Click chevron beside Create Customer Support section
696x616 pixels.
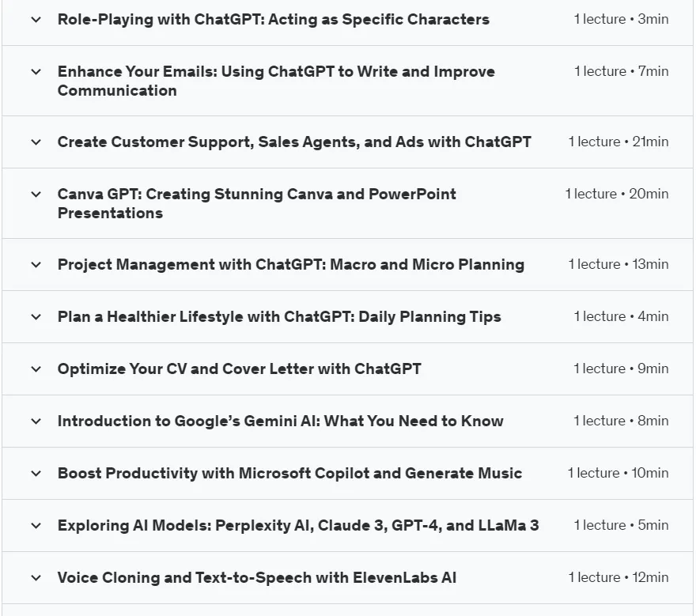pos(36,142)
